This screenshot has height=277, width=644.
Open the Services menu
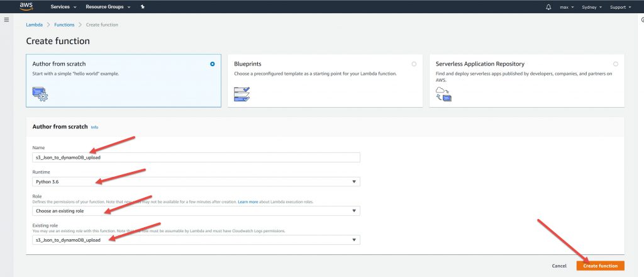[x=64, y=7]
